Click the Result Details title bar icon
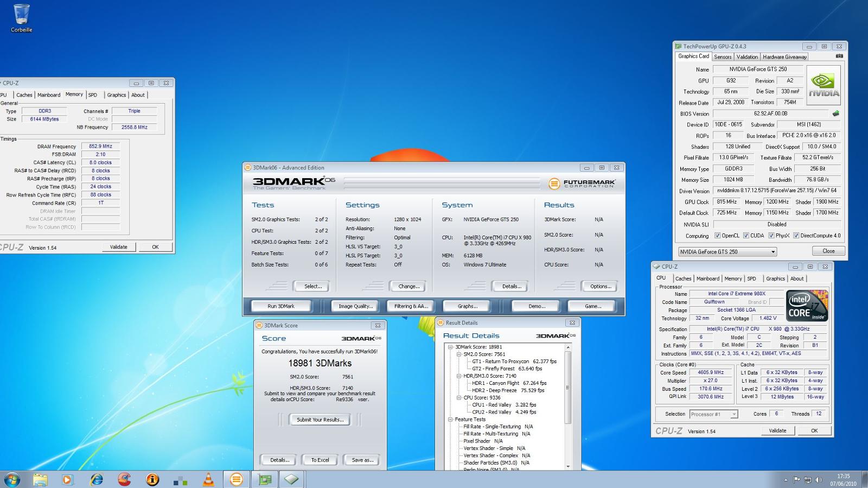This screenshot has width=868, height=488. tap(441, 322)
